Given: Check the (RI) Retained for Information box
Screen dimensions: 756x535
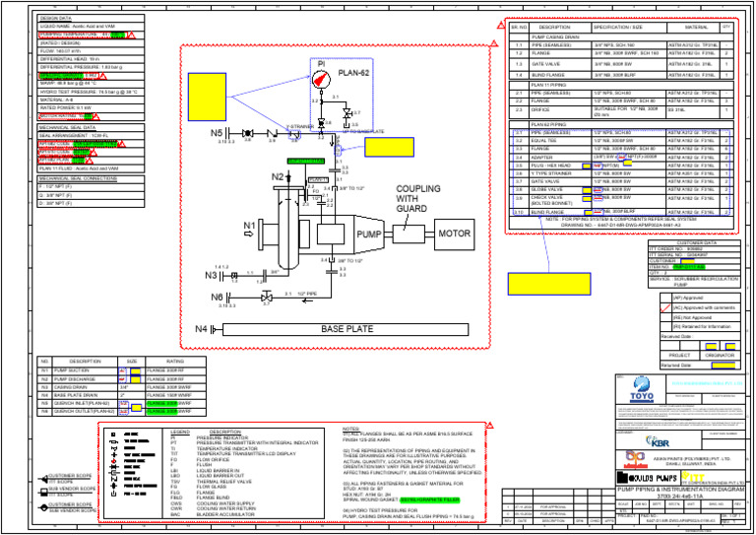Looking at the screenshot, I should [665, 327].
